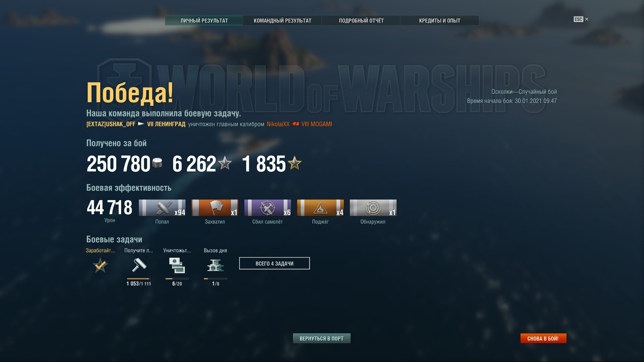Click the gold free XP star icon
This screenshot has height=362, width=644.
294,163
